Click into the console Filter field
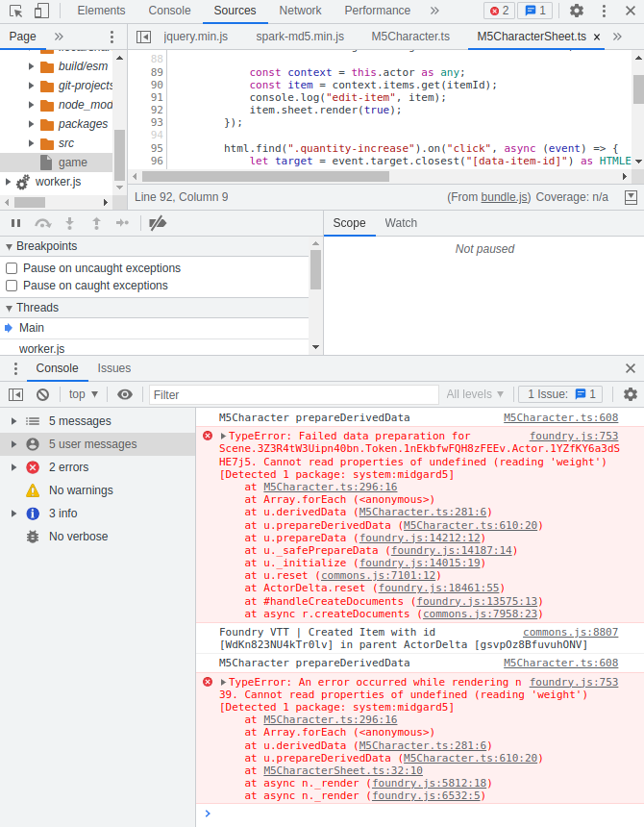The width and height of the screenshot is (644, 827). [288, 394]
